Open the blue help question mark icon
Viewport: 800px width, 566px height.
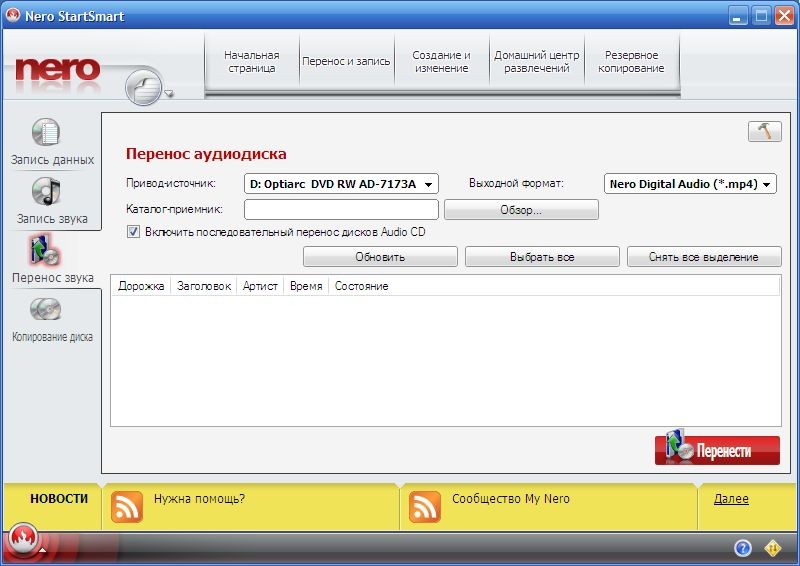(x=742, y=547)
